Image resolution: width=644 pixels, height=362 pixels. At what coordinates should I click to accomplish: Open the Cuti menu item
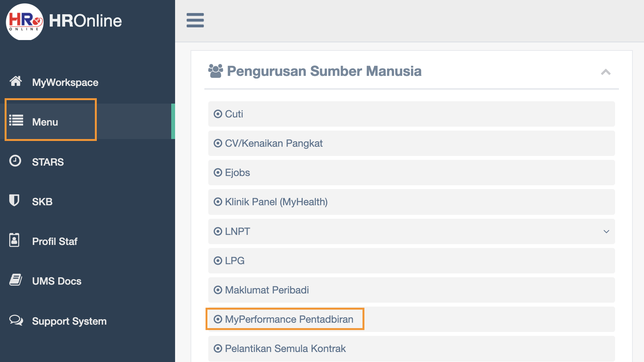pyautogui.click(x=234, y=114)
